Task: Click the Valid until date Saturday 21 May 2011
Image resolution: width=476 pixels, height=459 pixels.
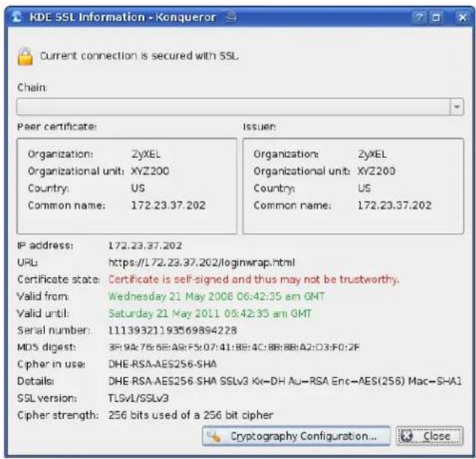Action: coord(210,313)
